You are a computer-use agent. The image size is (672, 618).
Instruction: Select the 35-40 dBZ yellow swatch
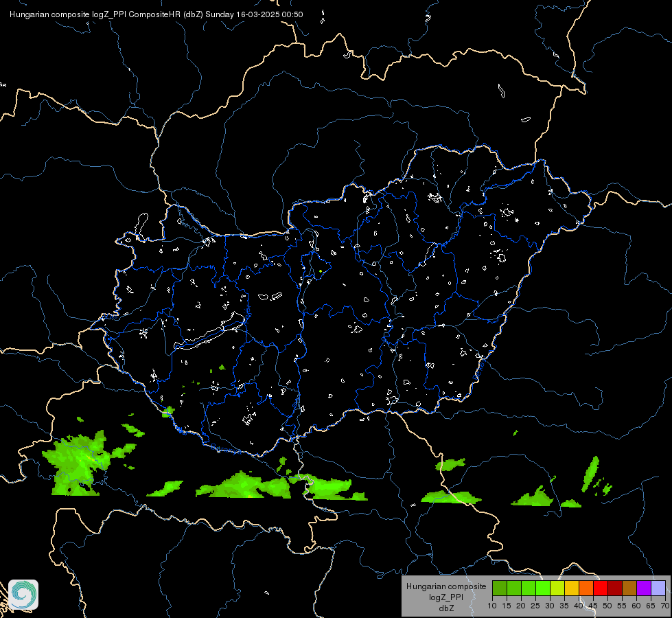[x=572, y=588]
